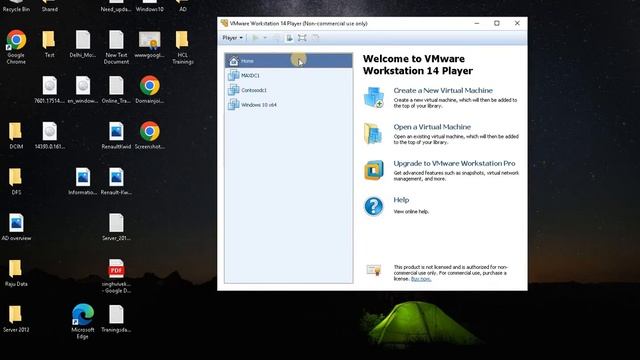Select the Domainjoi... Chrome file
Image resolution: width=640 pixels, height=360 pixels.
tap(149, 89)
